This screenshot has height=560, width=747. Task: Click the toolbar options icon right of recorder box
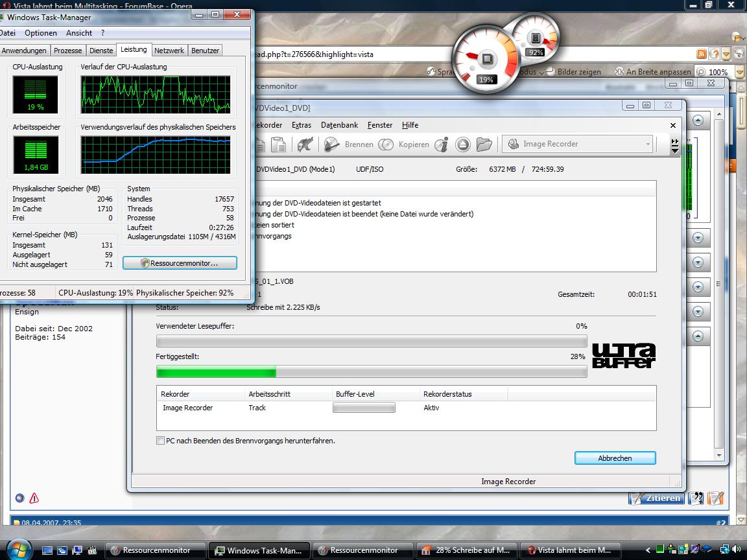point(674,146)
